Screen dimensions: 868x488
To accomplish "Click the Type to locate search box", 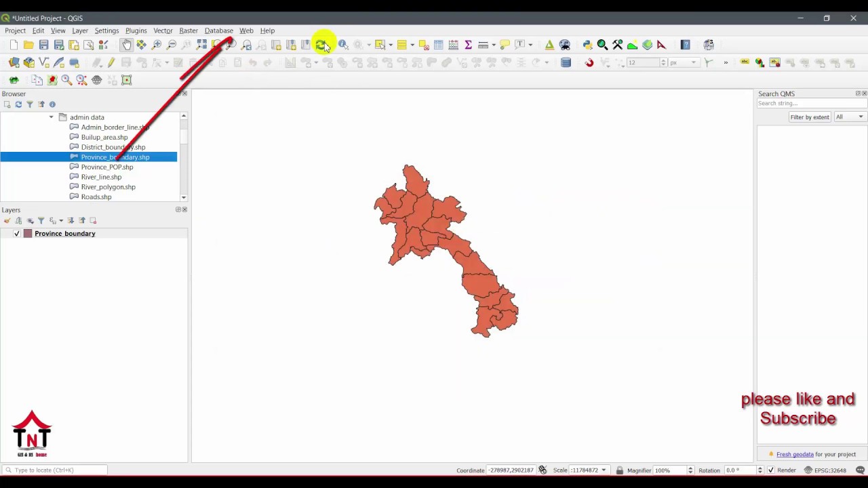I will tap(54, 470).
